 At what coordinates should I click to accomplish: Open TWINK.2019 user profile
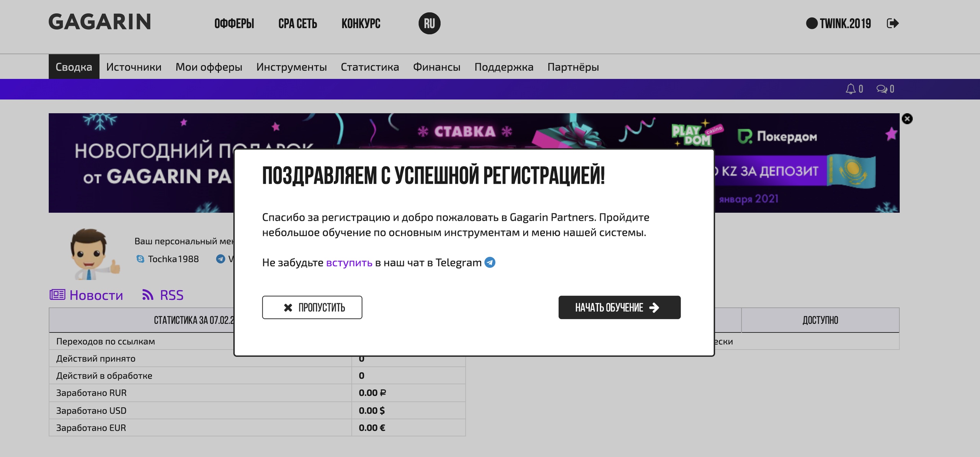[x=845, y=23]
